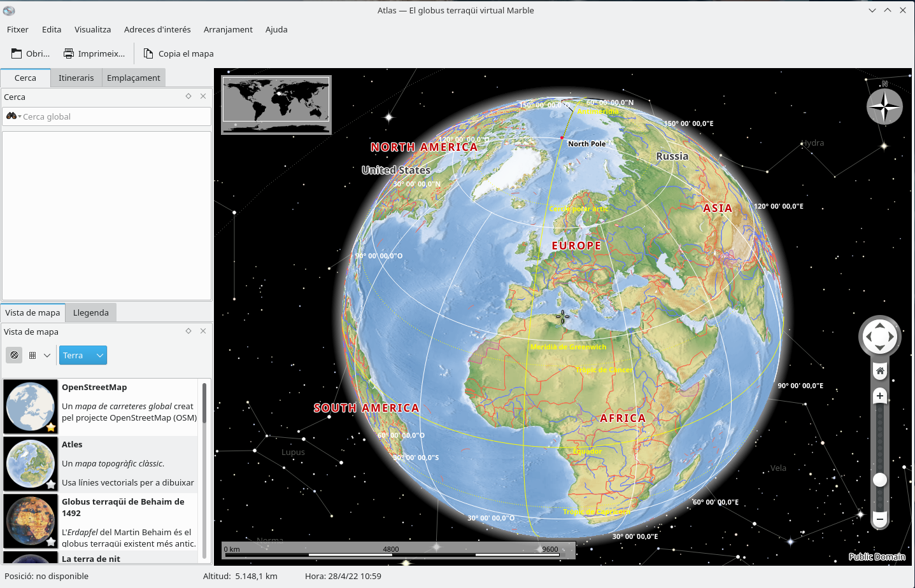Switch to the Itineraris tab

pyautogui.click(x=76, y=78)
